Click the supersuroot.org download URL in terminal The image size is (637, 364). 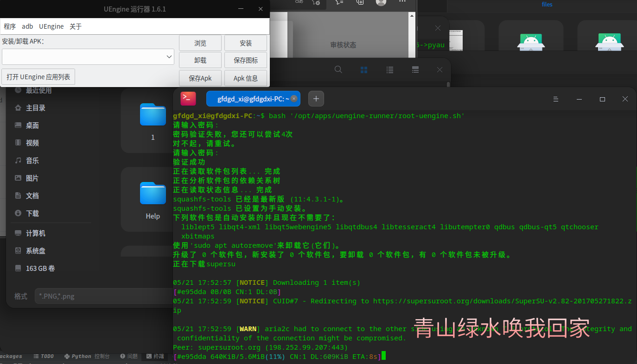click(x=502, y=301)
